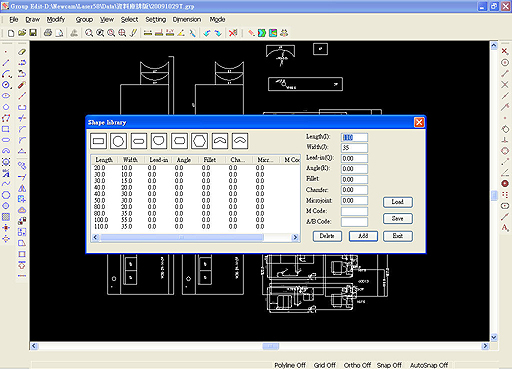Screen dimensions: 512x369
Task: Open the Mode menu
Action: tap(217, 20)
